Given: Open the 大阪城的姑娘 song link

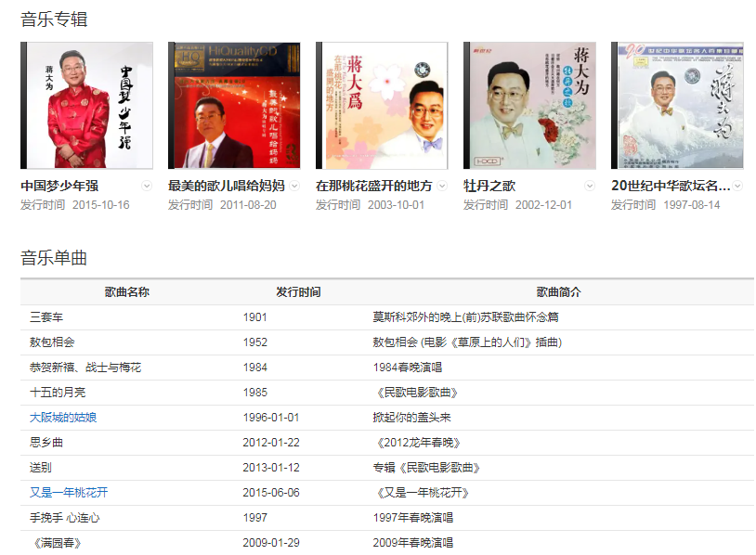Looking at the screenshot, I should click(63, 418).
